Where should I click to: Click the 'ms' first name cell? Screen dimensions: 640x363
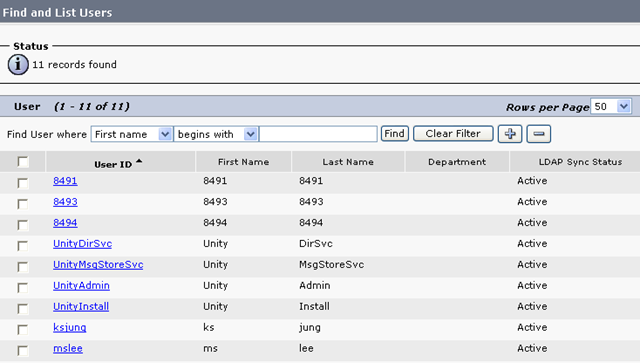pos(210,349)
